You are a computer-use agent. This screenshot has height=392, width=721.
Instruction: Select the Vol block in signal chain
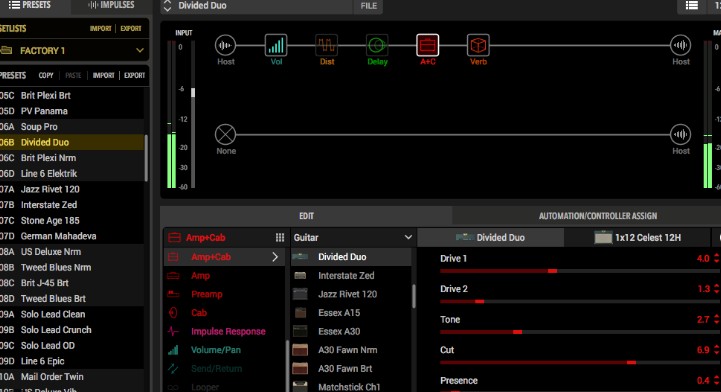tap(276, 45)
